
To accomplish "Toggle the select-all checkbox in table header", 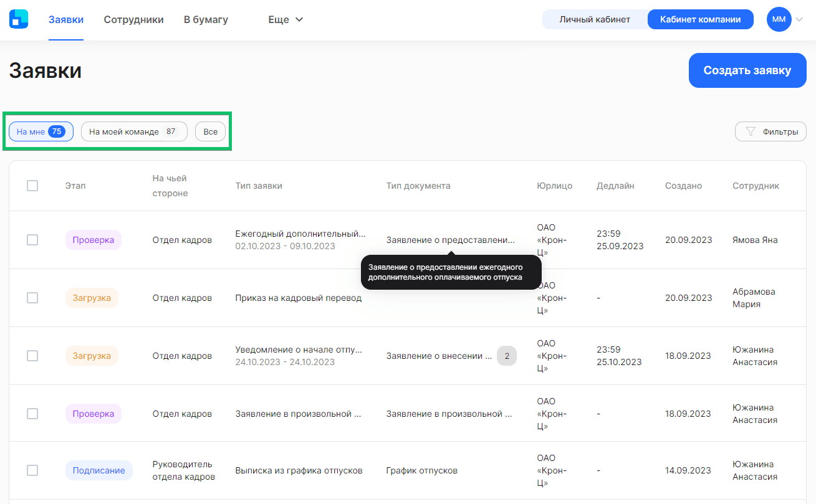I will coord(32,186).
